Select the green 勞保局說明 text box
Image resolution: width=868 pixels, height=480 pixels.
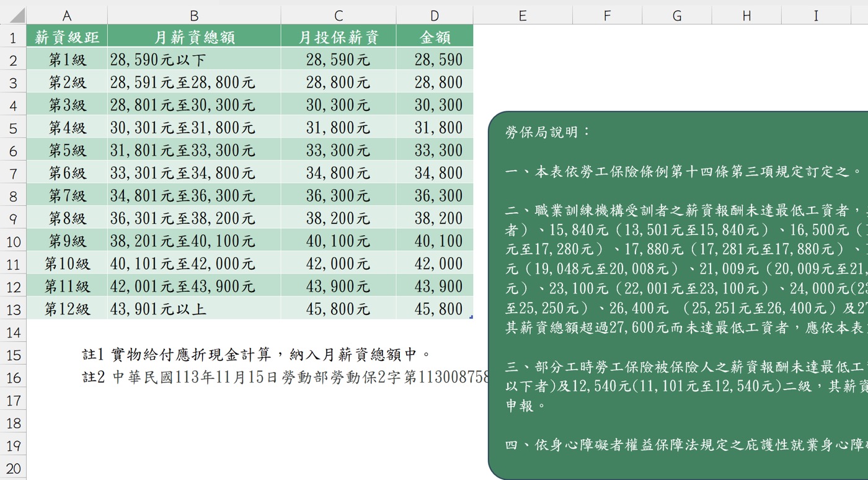pos(678,295)
